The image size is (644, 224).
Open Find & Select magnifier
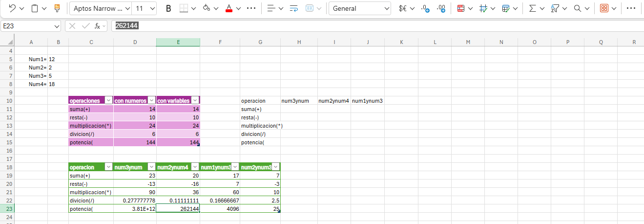[578, 8]
